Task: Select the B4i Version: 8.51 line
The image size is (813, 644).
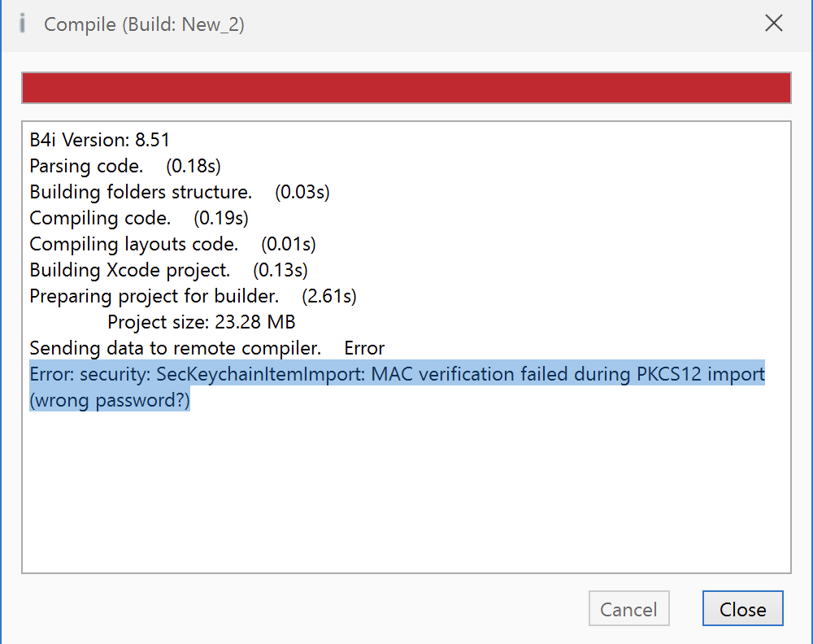Action: click(99, 141)
